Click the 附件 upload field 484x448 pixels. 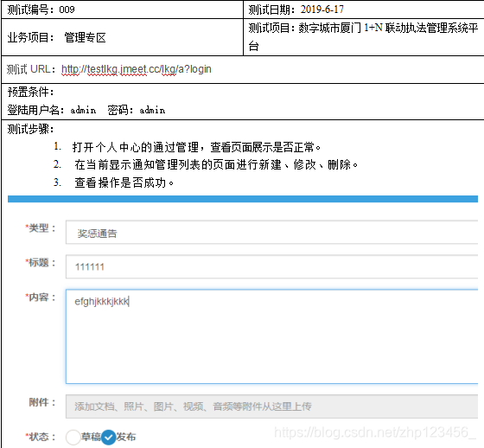click(x=271, y=406)
